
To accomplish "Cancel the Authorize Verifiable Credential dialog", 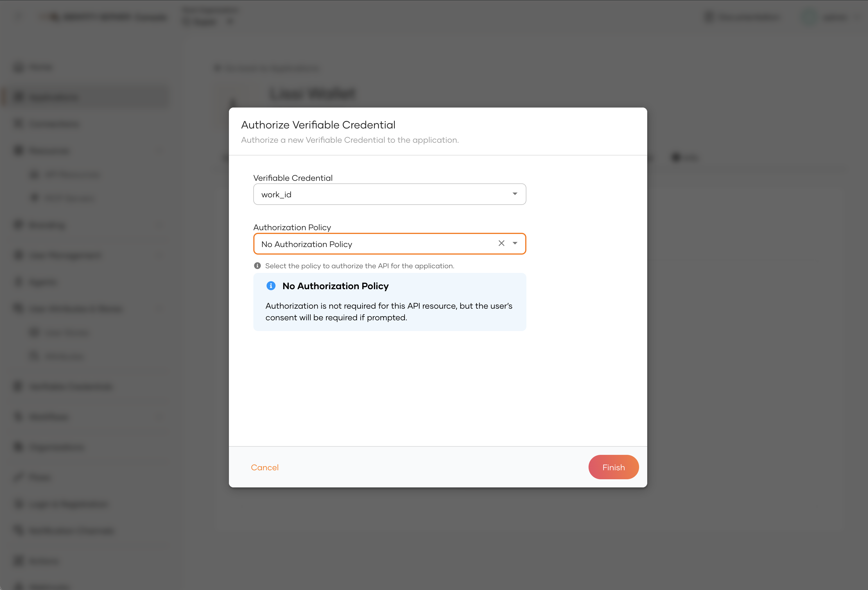I will pos(265,467).
